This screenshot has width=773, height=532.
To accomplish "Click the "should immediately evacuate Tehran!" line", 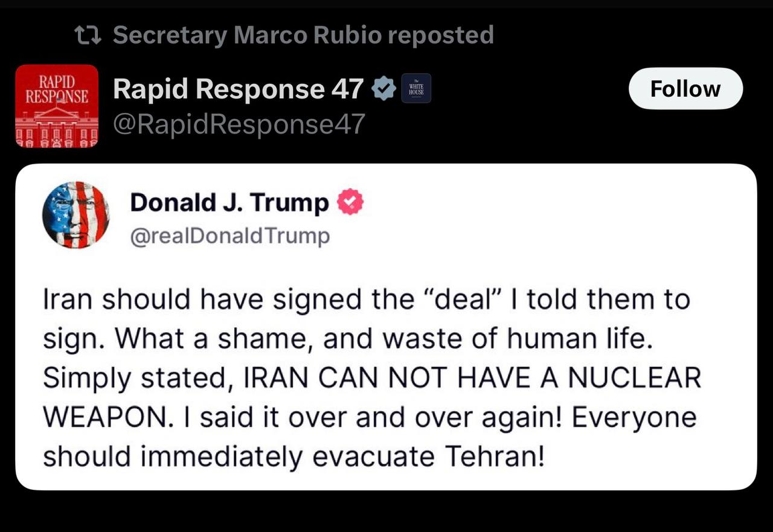I will point(293,457).
